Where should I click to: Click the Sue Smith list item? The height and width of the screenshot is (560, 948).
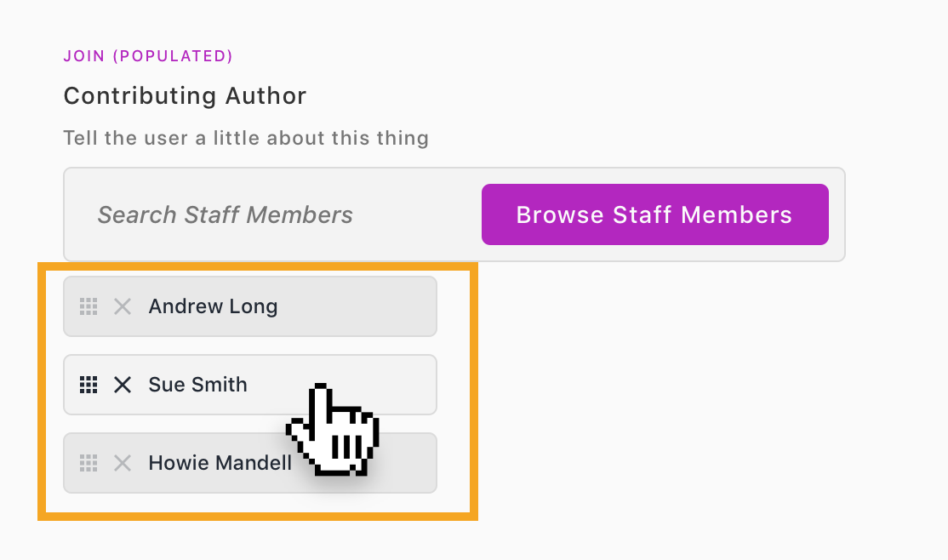pyautogui.click(x=249, y=385)
